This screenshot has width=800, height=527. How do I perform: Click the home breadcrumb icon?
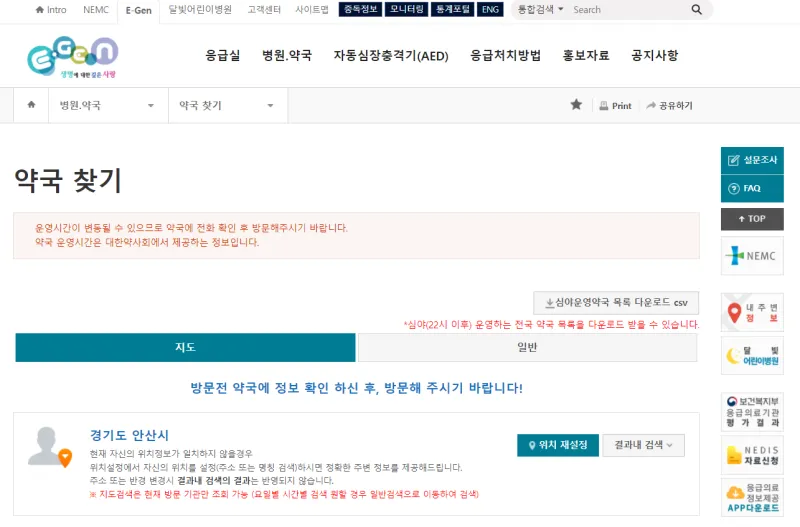point(31,105)
